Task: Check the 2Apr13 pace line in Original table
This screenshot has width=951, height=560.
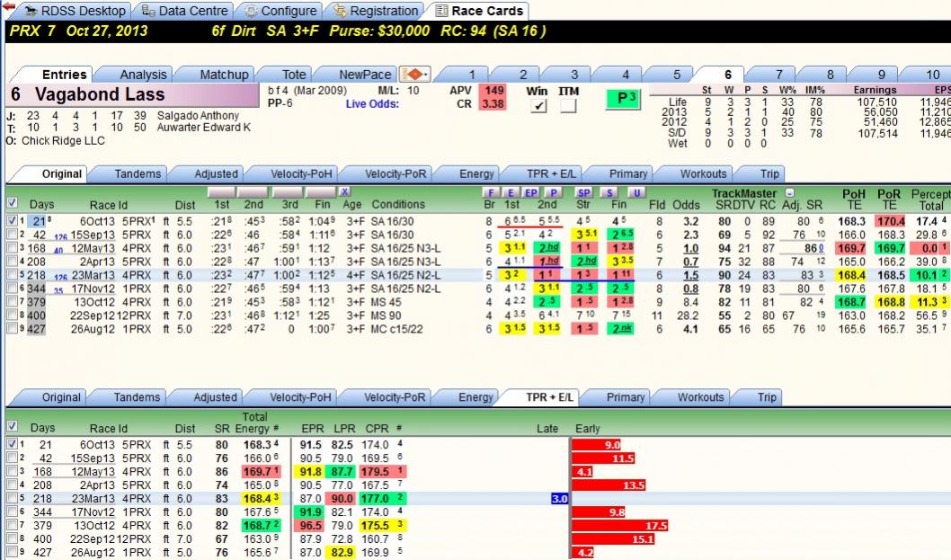Action: (12, 261)
